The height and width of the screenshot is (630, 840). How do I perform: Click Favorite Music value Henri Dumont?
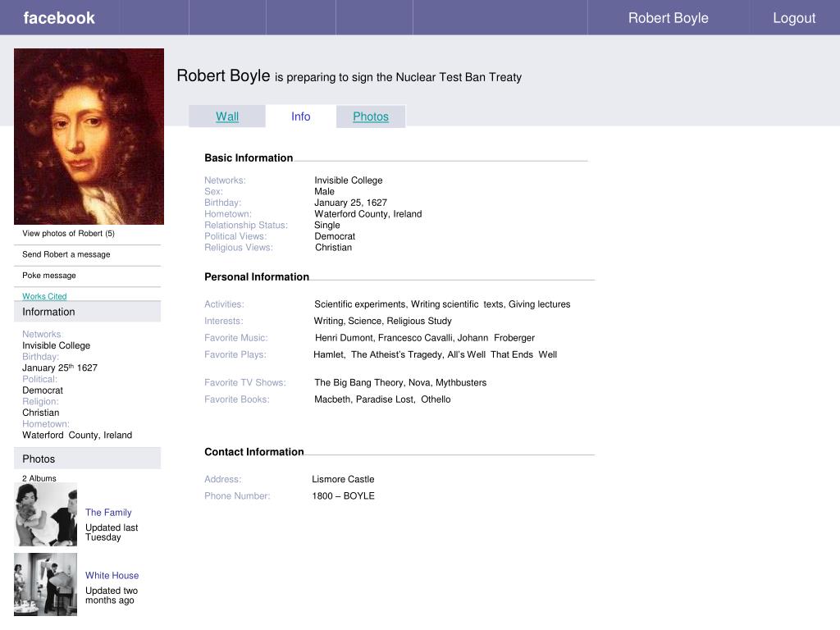(x=425, y=337)
